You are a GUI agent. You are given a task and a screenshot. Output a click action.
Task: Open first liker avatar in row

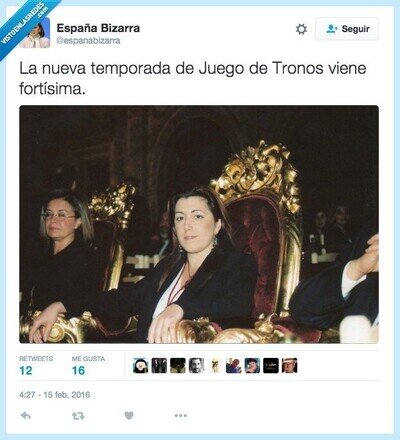[140, 366]
